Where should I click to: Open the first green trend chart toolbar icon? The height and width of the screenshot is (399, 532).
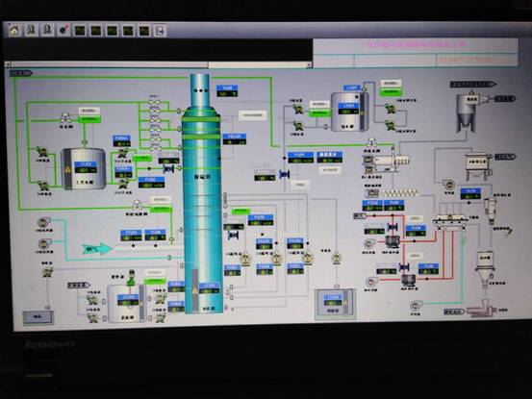pos(80,31)
